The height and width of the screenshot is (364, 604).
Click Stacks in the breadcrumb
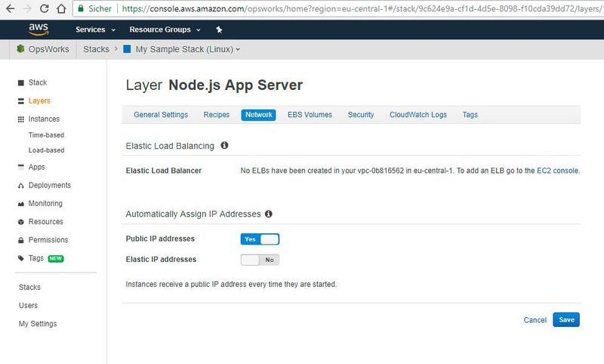pos(96,49)
